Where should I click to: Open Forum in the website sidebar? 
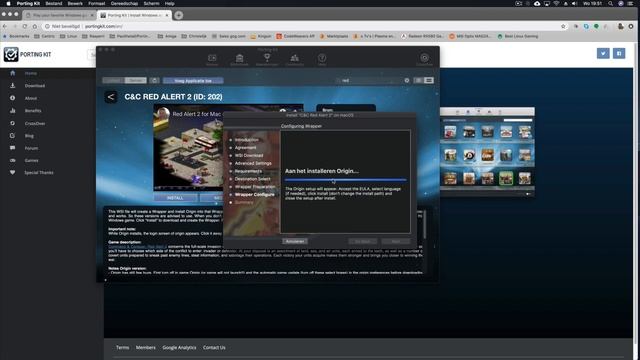[31, 148]
